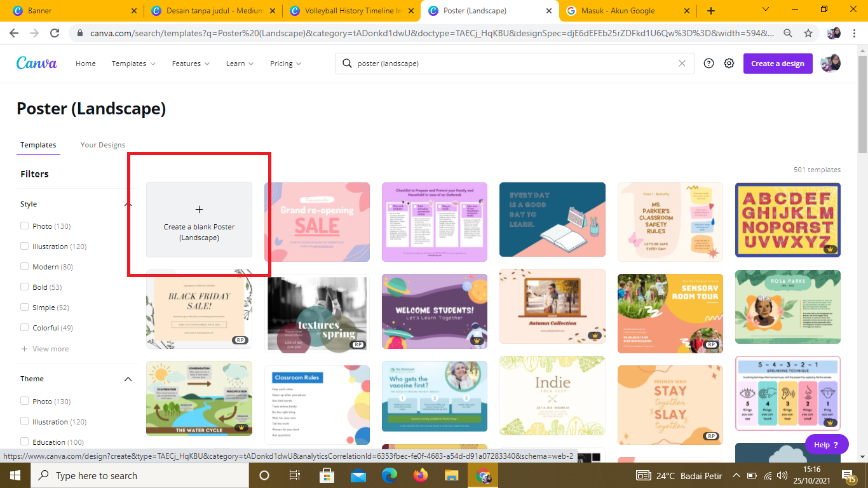
Task: Collapse the Theme filter section
Action: click(128, 379)
